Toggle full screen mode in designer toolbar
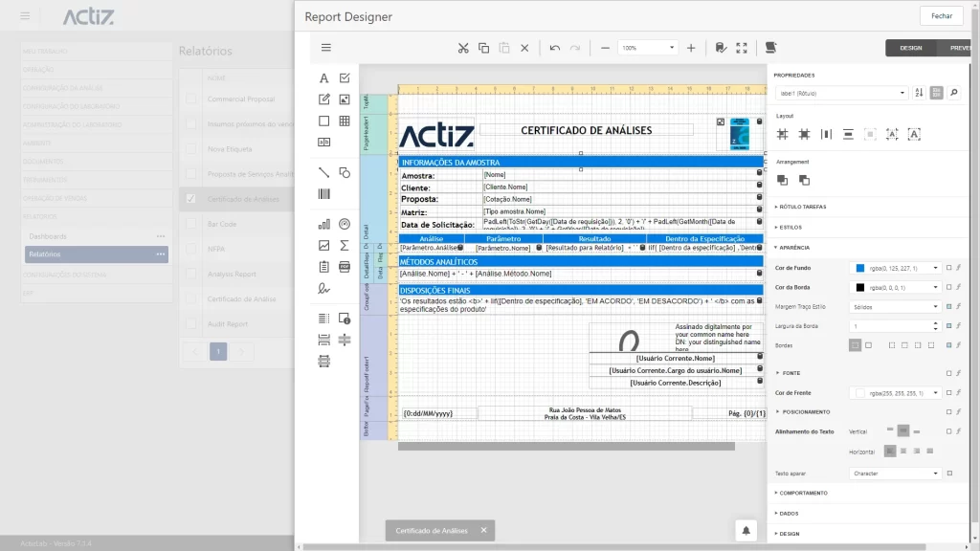 [x=742, y=48]
